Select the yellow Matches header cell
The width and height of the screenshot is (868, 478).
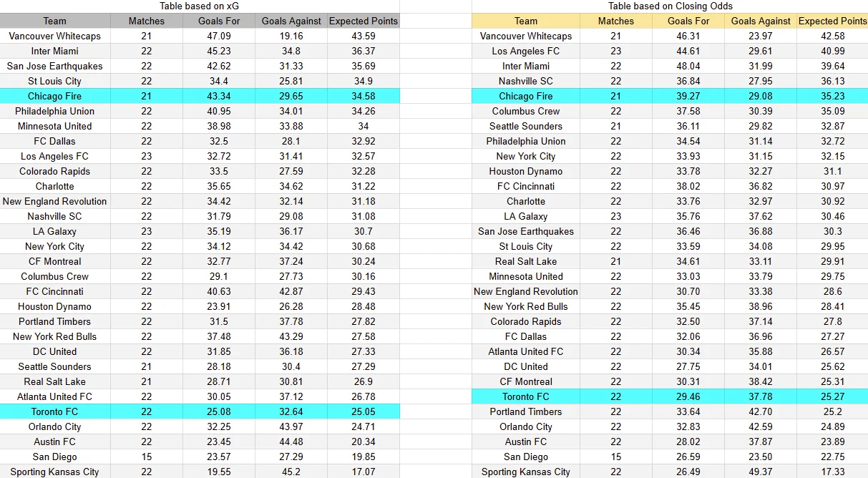616,21
